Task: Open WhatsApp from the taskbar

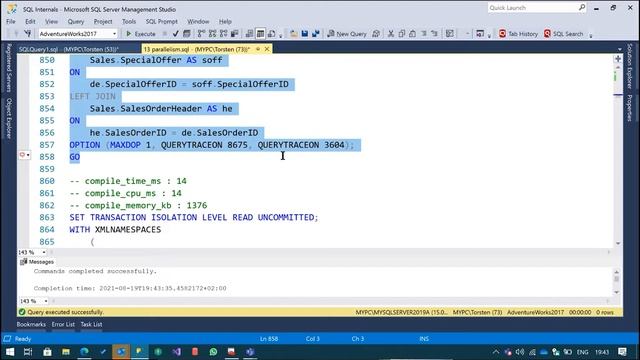Action: [213, 351]
